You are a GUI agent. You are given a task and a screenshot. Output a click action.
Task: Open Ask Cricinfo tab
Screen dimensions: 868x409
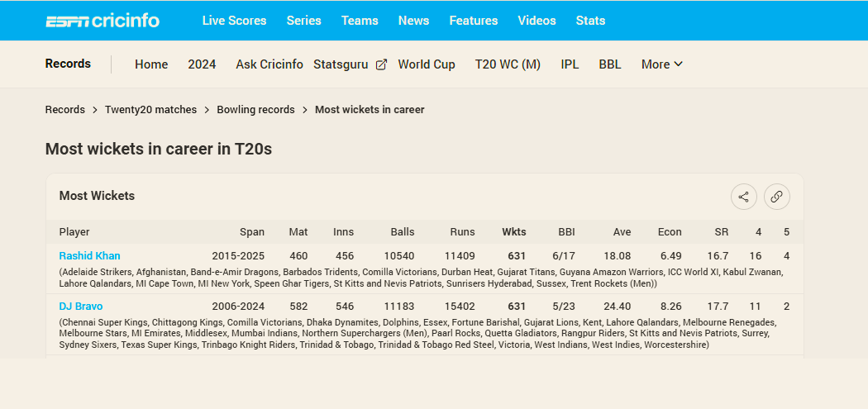pos(269,64)
